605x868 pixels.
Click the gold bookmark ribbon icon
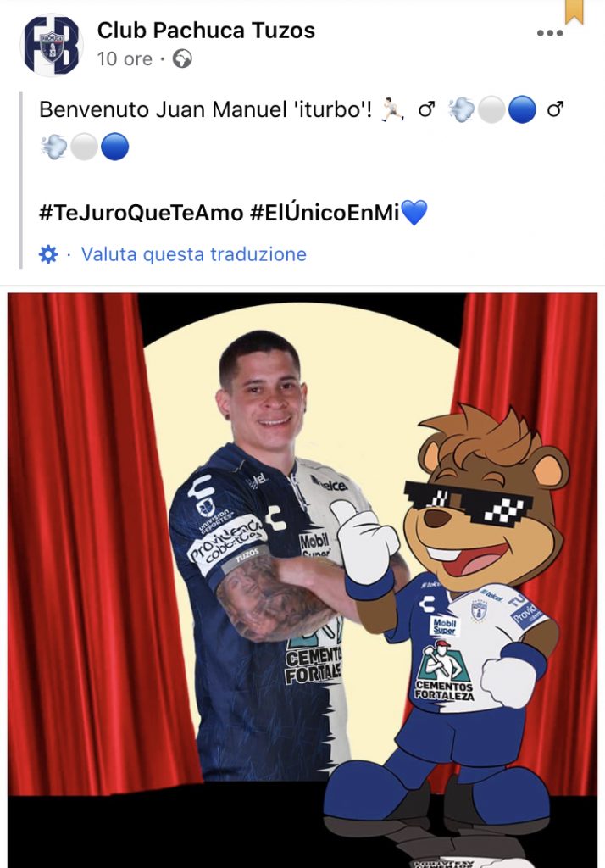pyautogui.click(x=574, y=11)
